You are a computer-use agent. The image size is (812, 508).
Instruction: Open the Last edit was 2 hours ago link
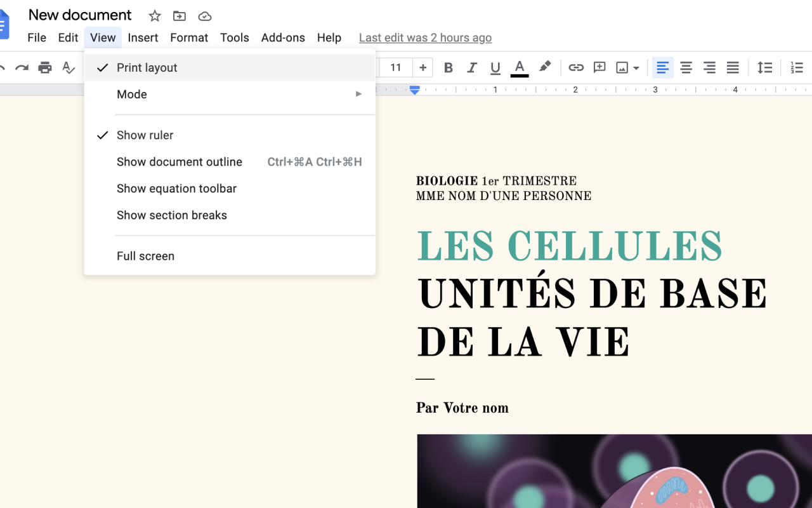425,37
